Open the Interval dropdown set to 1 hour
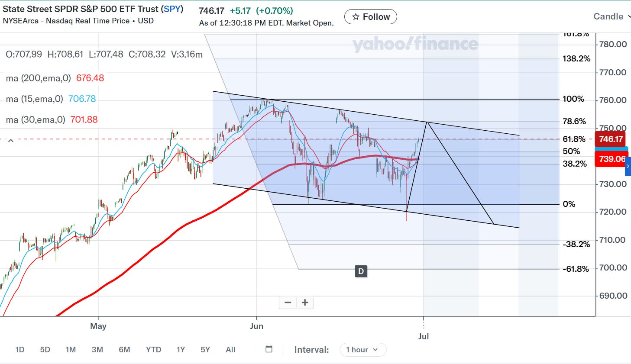 362,350
